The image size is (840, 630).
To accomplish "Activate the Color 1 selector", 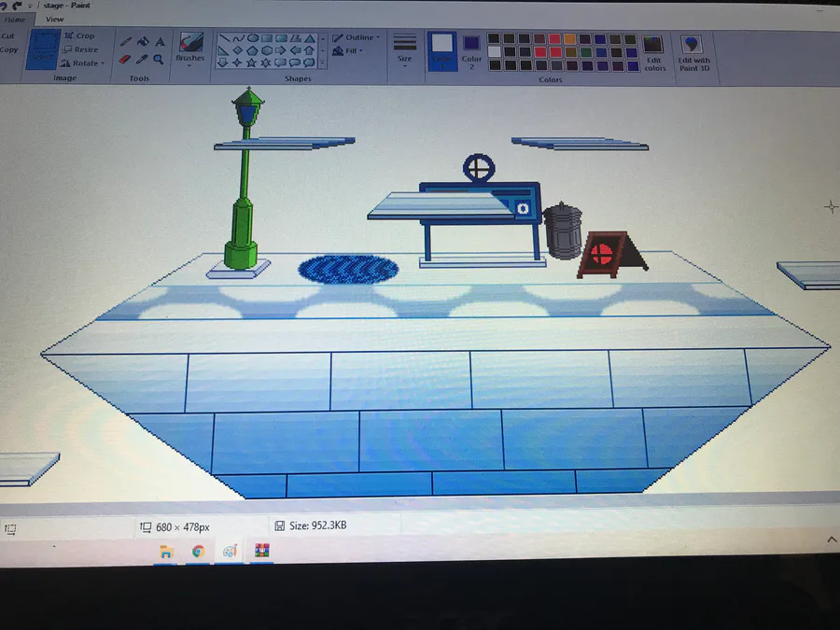I will point(442,51).
